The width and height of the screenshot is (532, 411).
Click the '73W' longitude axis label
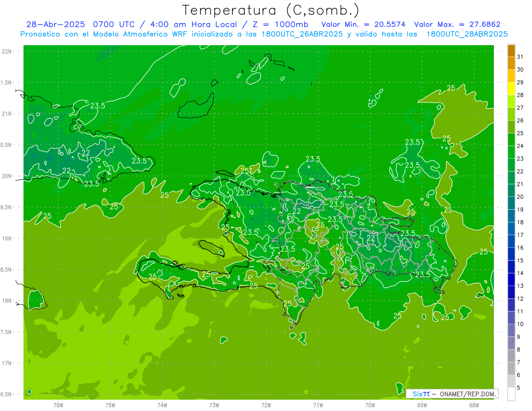pos(214,405)
